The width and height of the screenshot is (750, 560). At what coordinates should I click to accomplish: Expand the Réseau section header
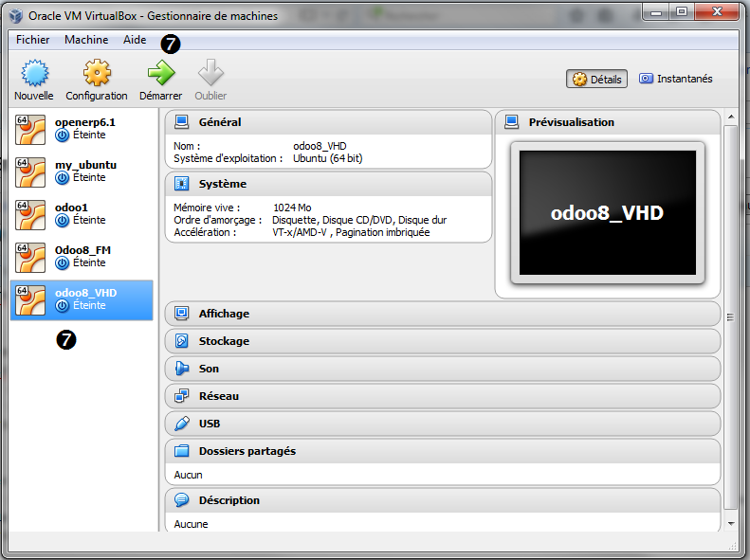tap(218, 396)
